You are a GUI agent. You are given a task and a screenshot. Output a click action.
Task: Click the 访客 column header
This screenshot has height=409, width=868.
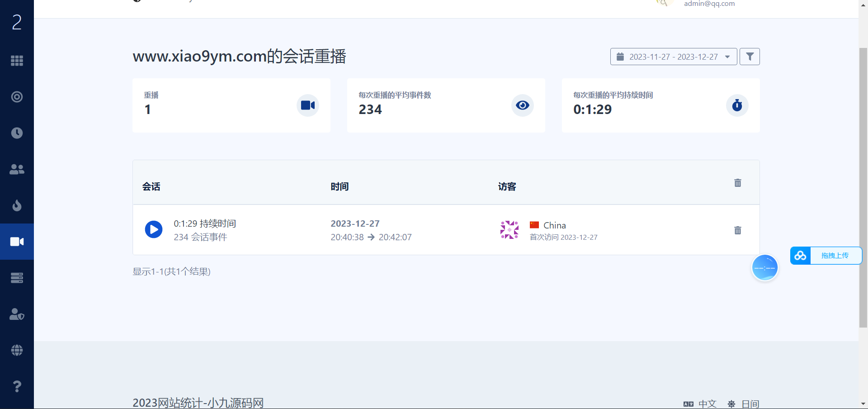507,186
